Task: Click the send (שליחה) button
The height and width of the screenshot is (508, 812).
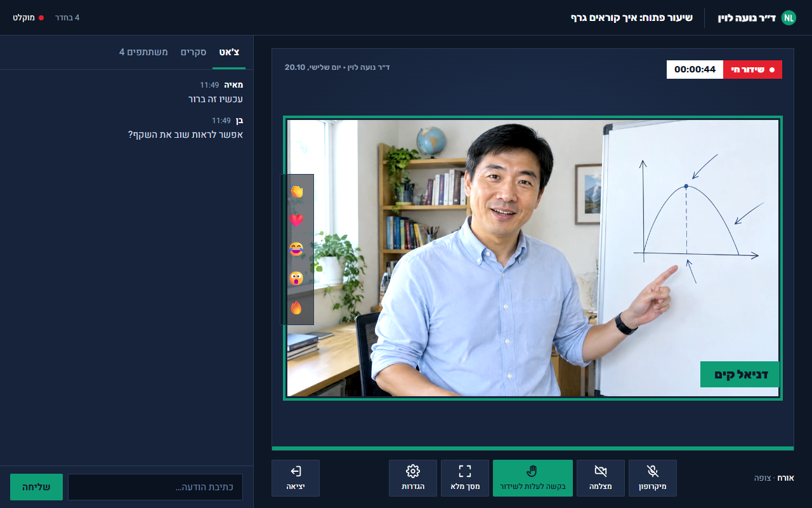Action: tap(37, 487)
